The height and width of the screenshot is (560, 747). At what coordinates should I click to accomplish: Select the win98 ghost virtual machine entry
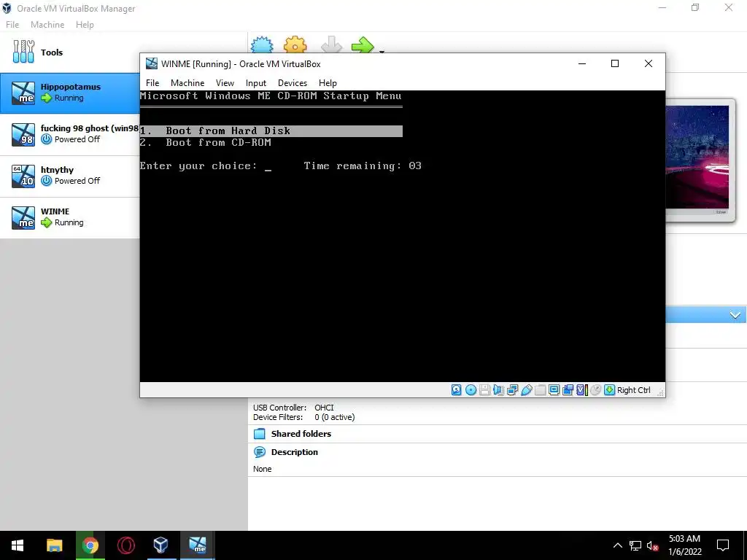click(69, 134)
